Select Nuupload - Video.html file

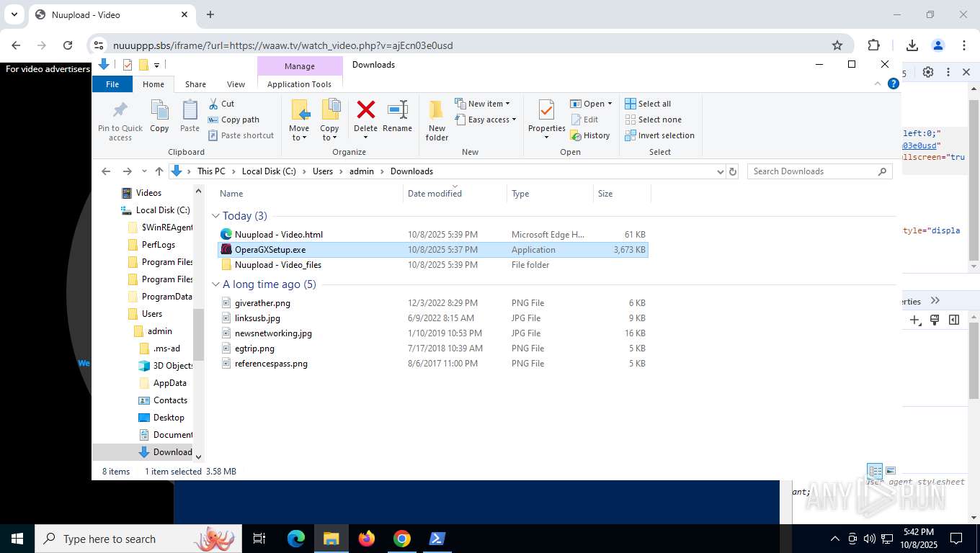[x=432, y=235]
